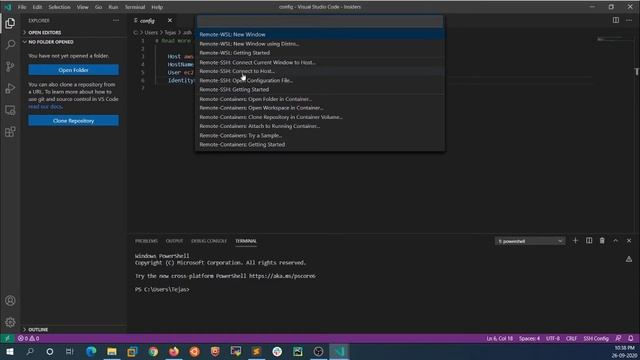The width and height of the screenshot is (640, 360).
Task: Split the terminal
Action: click(x=589, y=241)
